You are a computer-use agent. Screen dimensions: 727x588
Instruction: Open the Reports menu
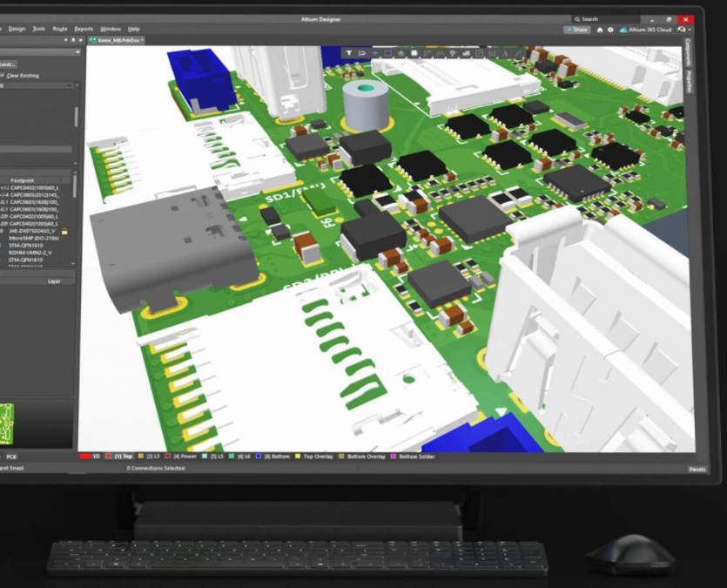click(x=84, y=29)
